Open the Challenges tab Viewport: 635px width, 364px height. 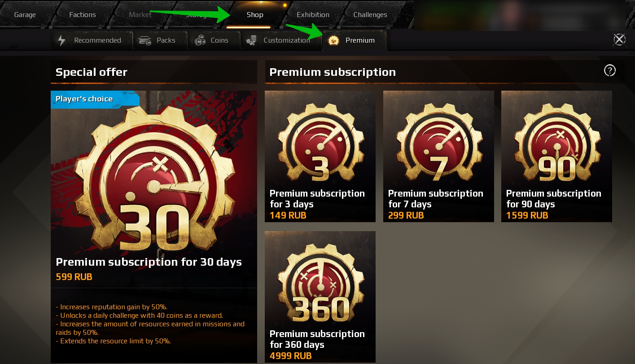point(370,15)
